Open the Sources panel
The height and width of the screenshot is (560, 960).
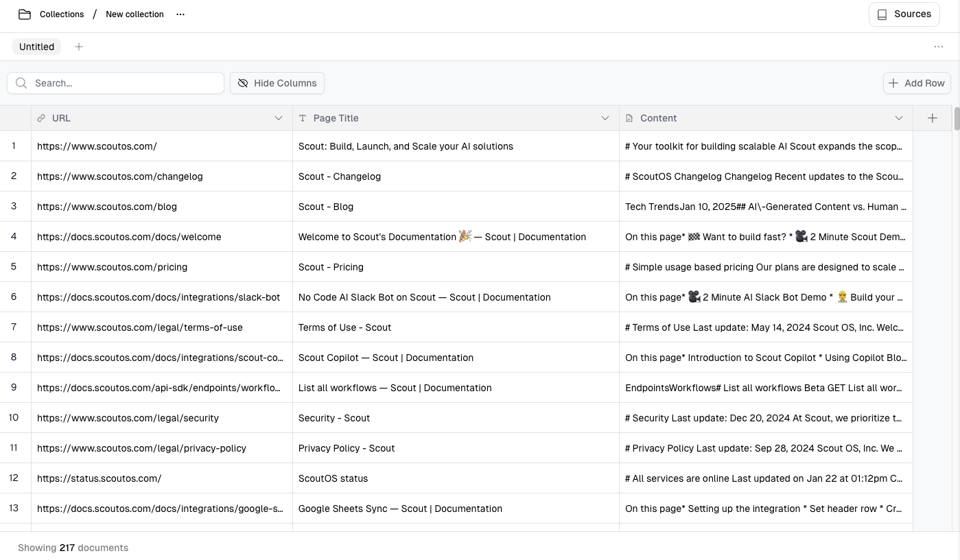(904, 14)
